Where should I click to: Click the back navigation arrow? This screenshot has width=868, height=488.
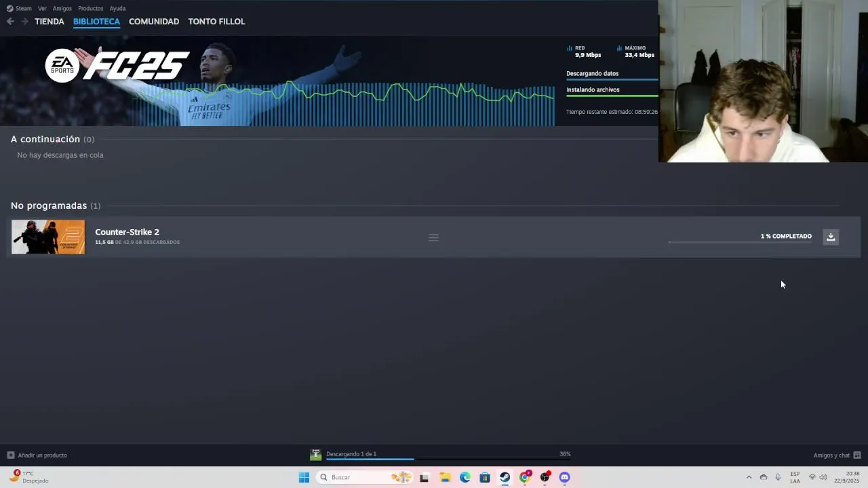10,22
